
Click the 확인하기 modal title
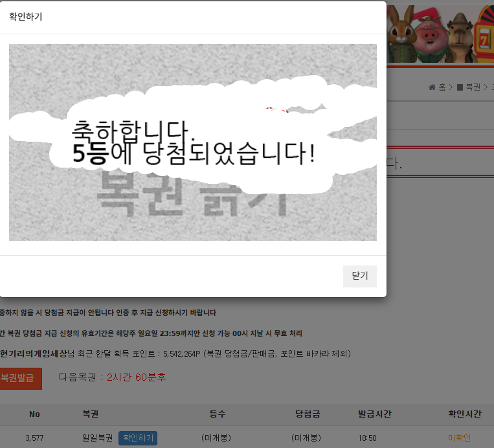(x=25, y=16)
